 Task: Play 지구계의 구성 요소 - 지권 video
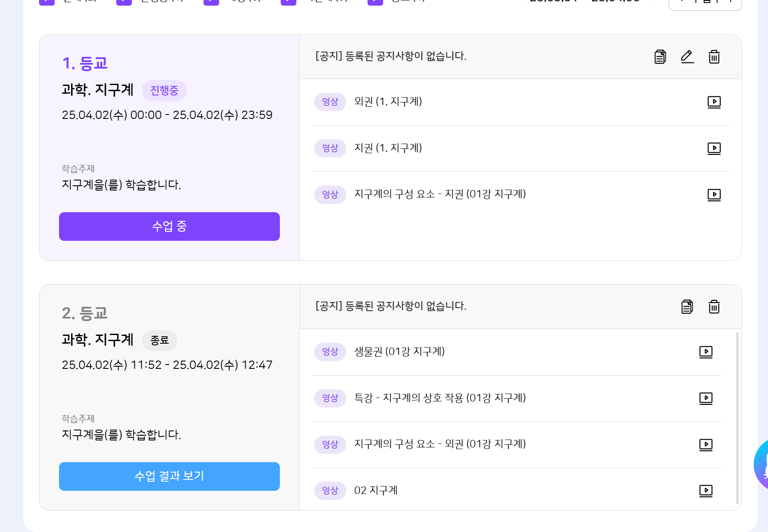(x=714, y=195)
